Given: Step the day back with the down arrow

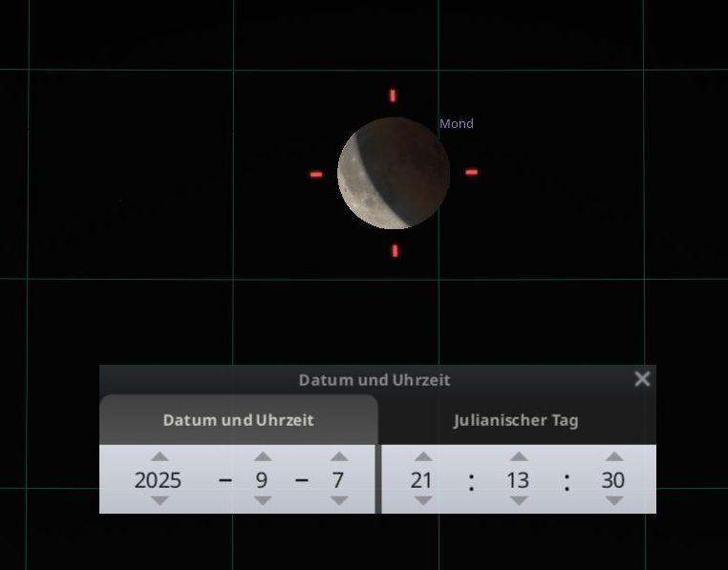Looking at the screenshot, I should (x=337, y=501).
